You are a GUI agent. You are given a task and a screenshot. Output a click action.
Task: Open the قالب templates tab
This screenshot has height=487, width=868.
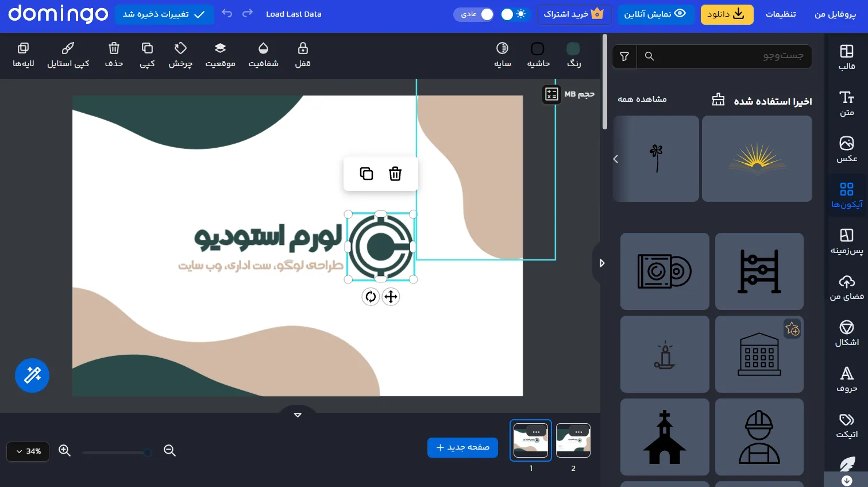(846, 57)
